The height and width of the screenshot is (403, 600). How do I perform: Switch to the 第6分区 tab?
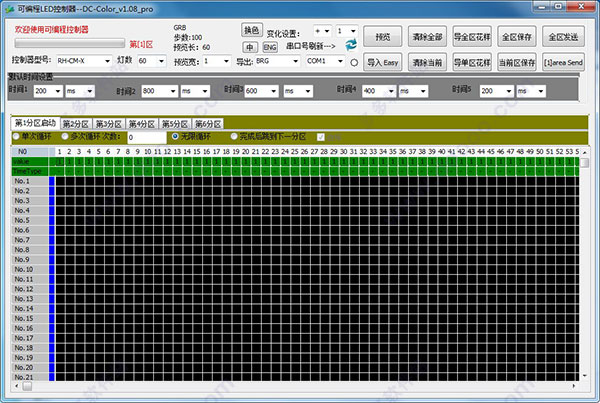coord(208,124)
